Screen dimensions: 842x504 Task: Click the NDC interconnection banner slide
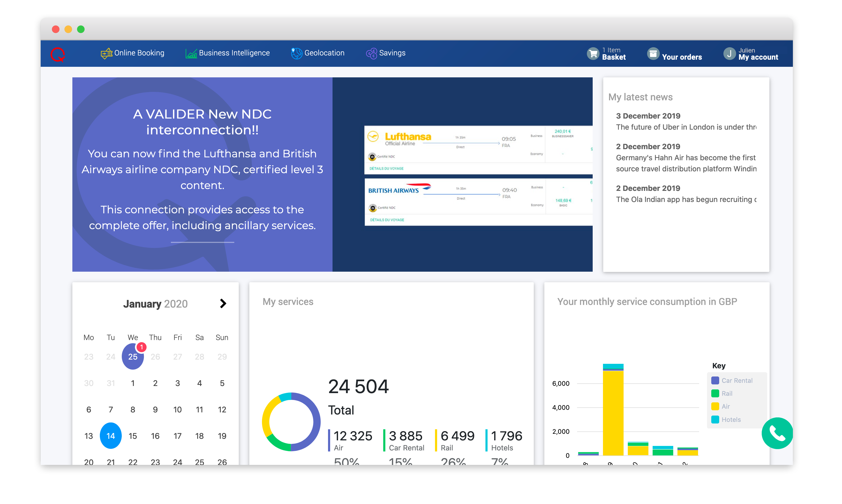pos(332,174)
